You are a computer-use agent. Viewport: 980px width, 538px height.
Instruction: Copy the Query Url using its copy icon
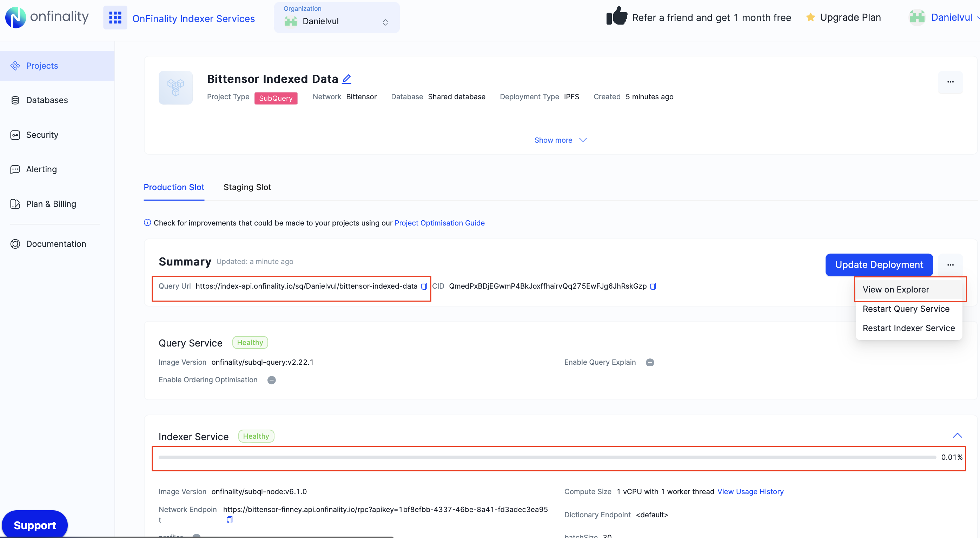click(424, 286)
